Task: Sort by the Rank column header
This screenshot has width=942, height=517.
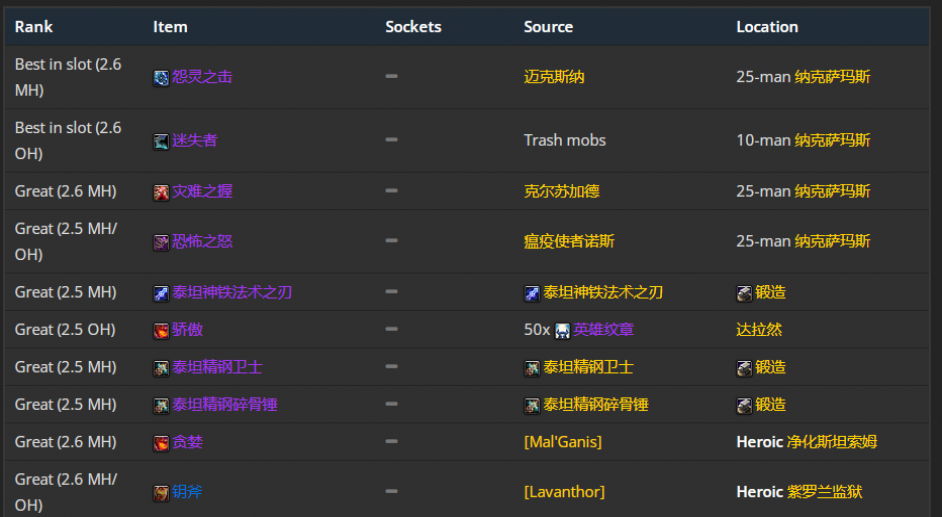Action: (x=34, y=27)
